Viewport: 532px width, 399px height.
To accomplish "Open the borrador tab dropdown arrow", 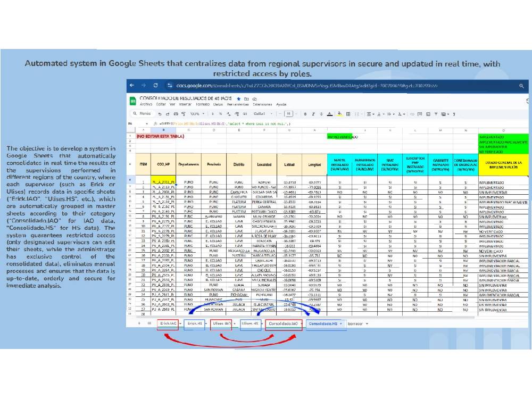I will 367,323.
